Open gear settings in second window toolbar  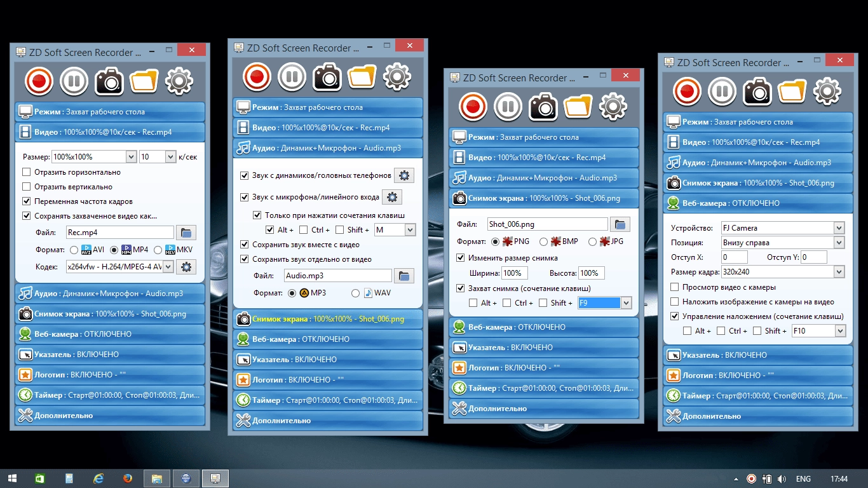397,76
